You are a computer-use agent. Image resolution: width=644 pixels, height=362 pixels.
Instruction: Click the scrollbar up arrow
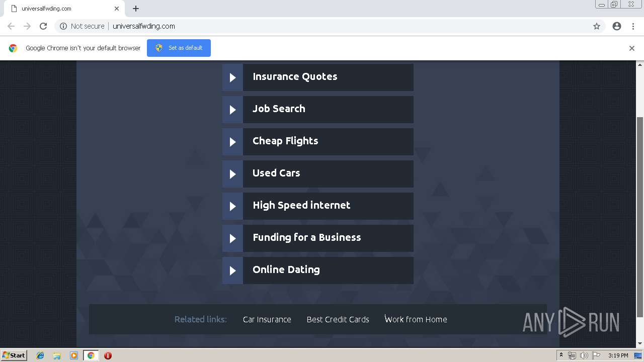tap(640, 65)
